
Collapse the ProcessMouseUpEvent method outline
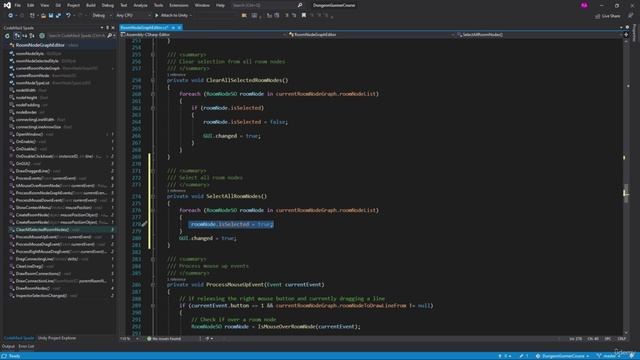pos(153,285)
